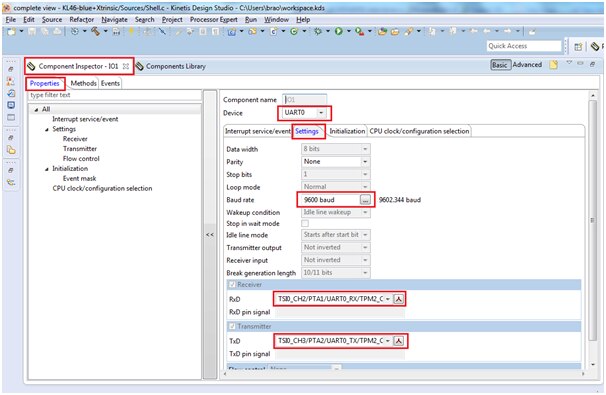This screenshot has height=395, width=606.
Task: Select Flow control in the properties tree
Action: [81, 158]
